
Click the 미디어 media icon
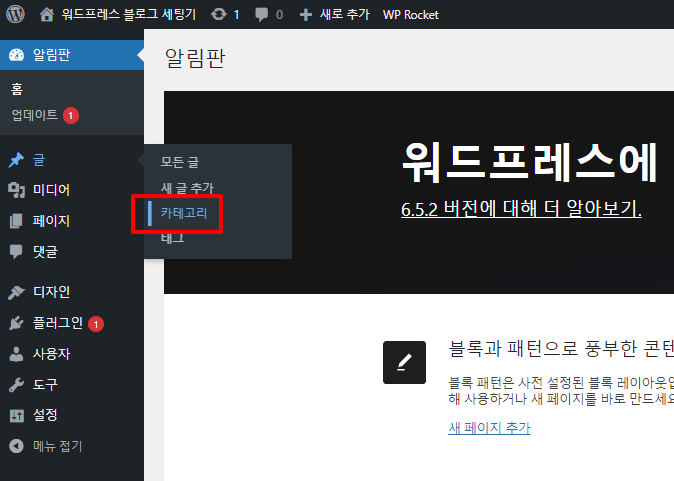[16, 190]
